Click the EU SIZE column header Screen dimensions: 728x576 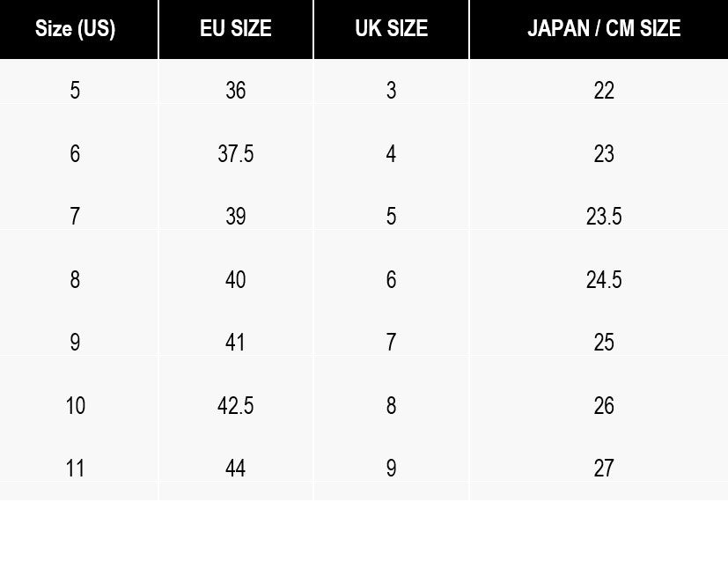point(236,28)
